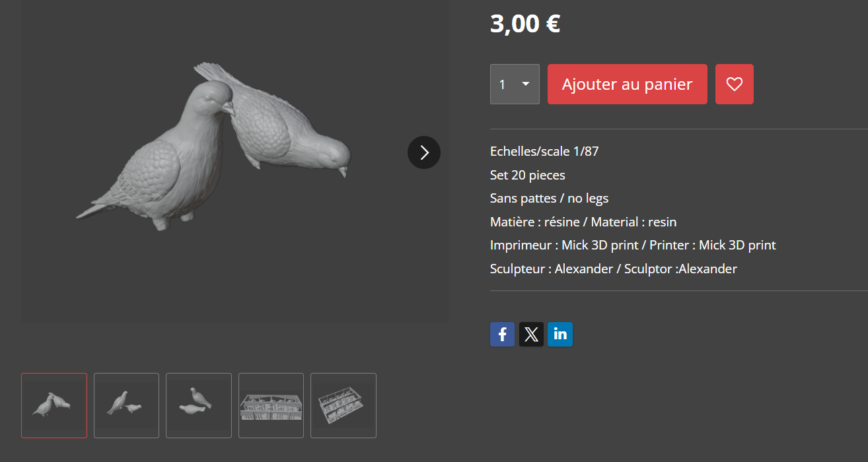
Task: Click the Ajouter au panier button
Action: 628,84
